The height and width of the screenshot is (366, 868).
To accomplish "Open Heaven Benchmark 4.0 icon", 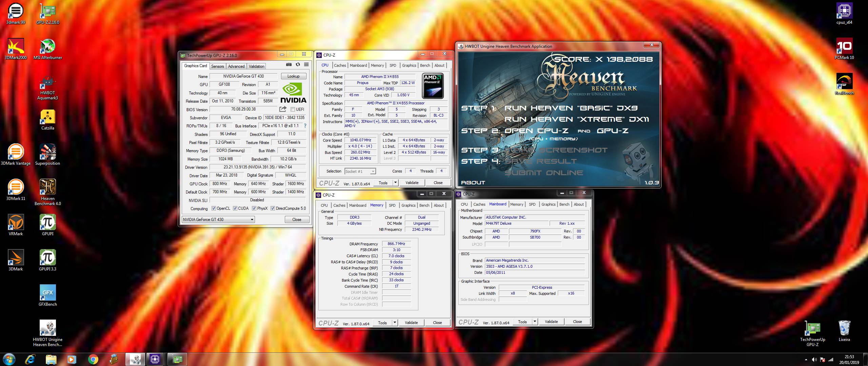I will (48, 192).
